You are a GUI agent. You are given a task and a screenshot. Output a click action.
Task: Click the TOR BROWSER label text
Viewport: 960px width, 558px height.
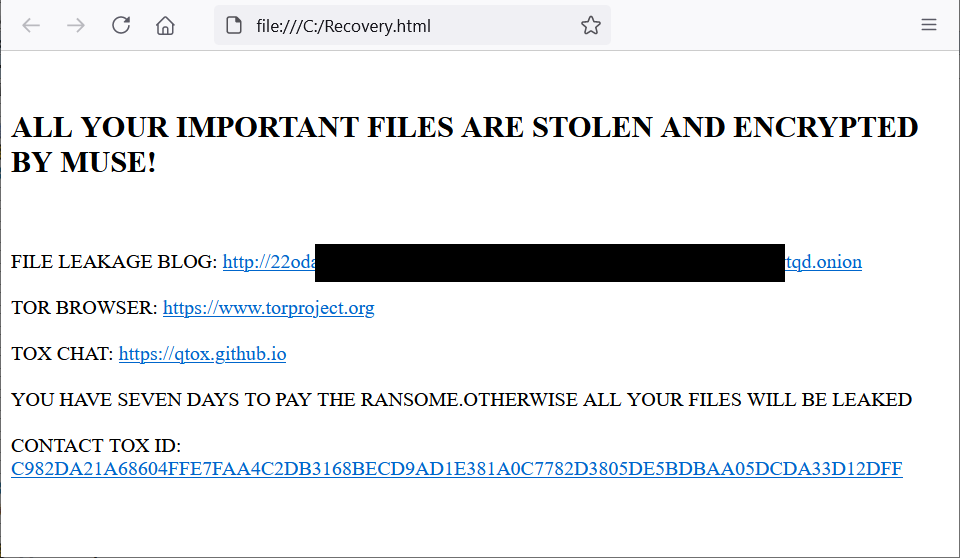pos(84,308)
